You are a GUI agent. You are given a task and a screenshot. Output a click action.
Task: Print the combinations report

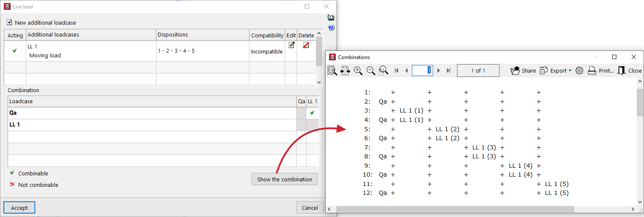pos(601,71)
